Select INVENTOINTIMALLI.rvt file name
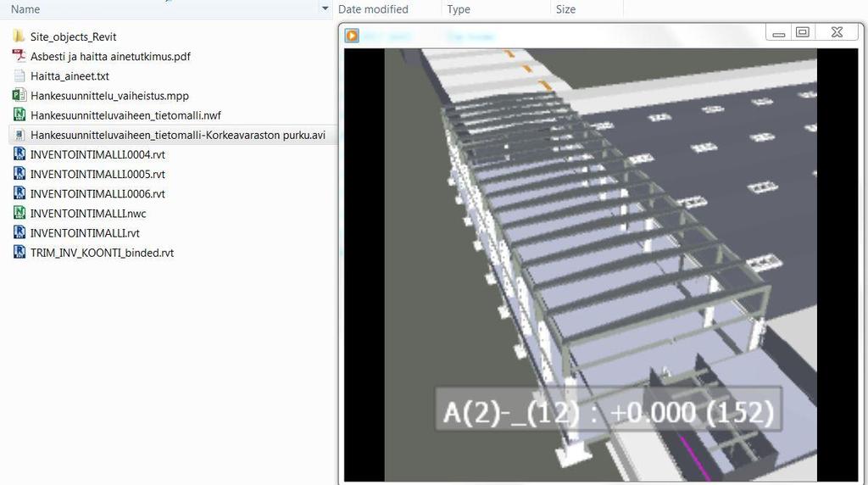Image resolution: width=868 pixels, height=485 pixels. [x=85, y=233]
